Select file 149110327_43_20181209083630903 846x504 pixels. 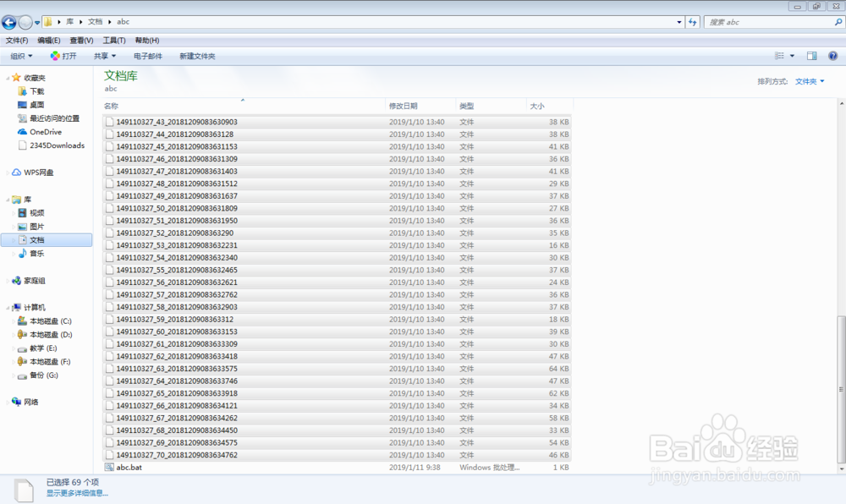(337, 122)
